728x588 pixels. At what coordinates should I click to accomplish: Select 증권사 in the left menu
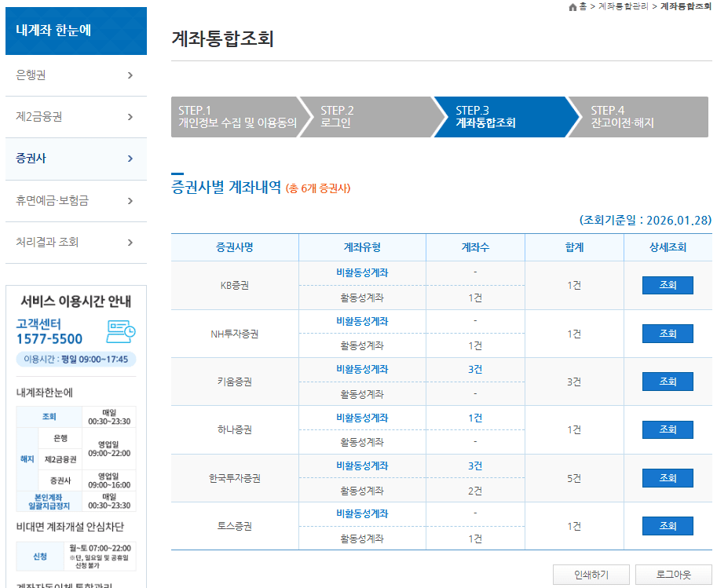click(75, 156)
